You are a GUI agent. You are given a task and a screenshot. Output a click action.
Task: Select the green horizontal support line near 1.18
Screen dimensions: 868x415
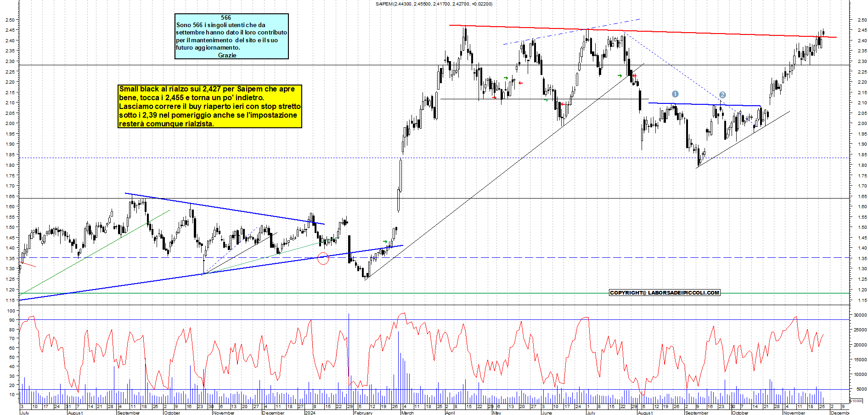click(434, 293)
